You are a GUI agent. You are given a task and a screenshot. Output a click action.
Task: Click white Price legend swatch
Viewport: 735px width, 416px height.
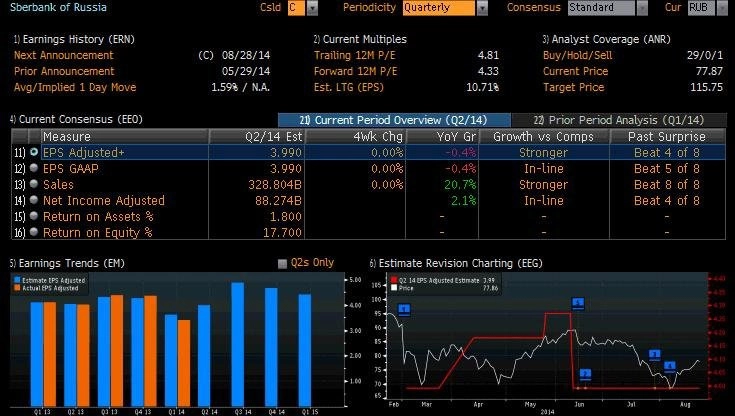pos(394,288)
